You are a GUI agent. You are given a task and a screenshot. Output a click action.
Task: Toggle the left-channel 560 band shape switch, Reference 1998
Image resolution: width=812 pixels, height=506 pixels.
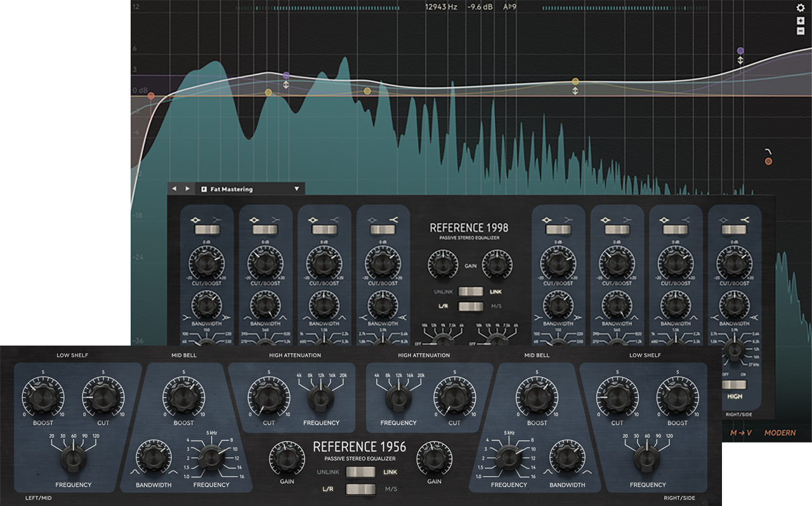[x=265, y=230]
